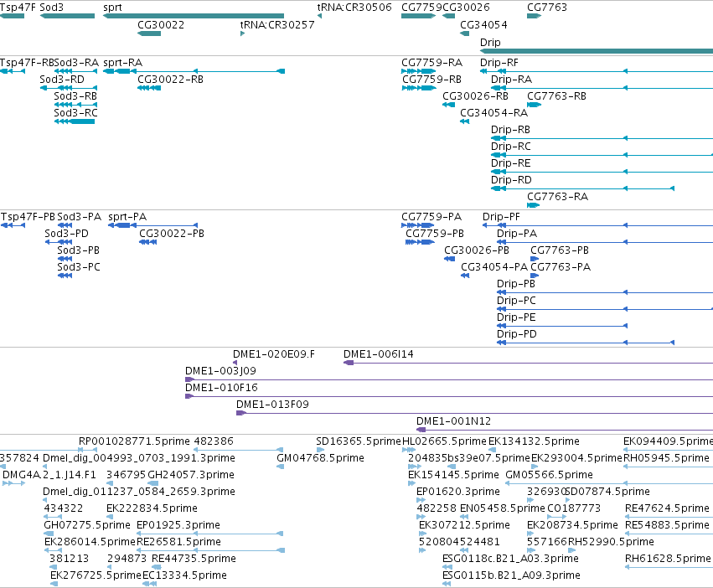Select the Sod3-RD transcript label
This screenshot has height=588, width=713.
coord(62,79)
